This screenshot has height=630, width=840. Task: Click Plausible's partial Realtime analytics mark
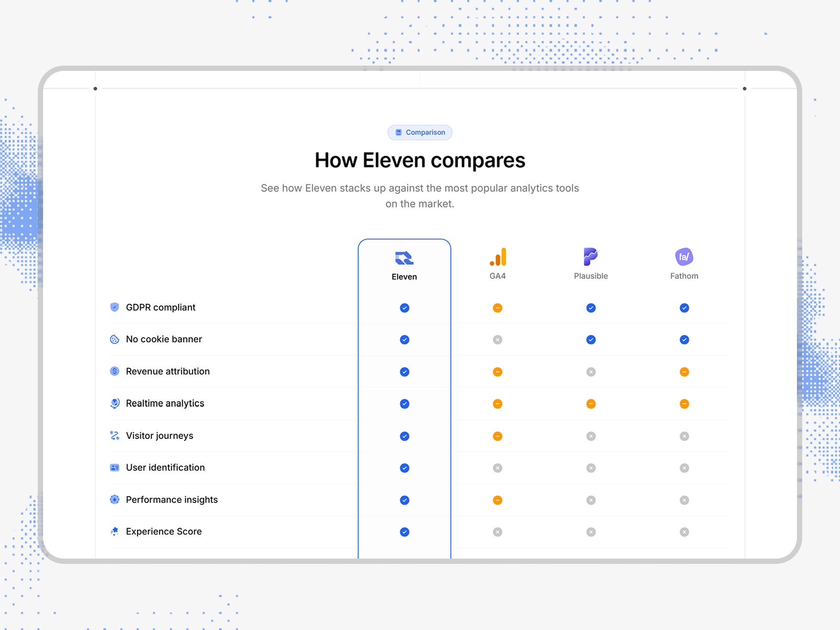(591, 404)
